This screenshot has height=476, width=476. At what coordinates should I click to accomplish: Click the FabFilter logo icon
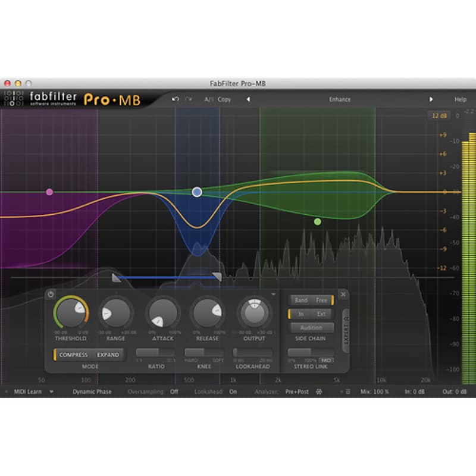(x=13, y=99)
